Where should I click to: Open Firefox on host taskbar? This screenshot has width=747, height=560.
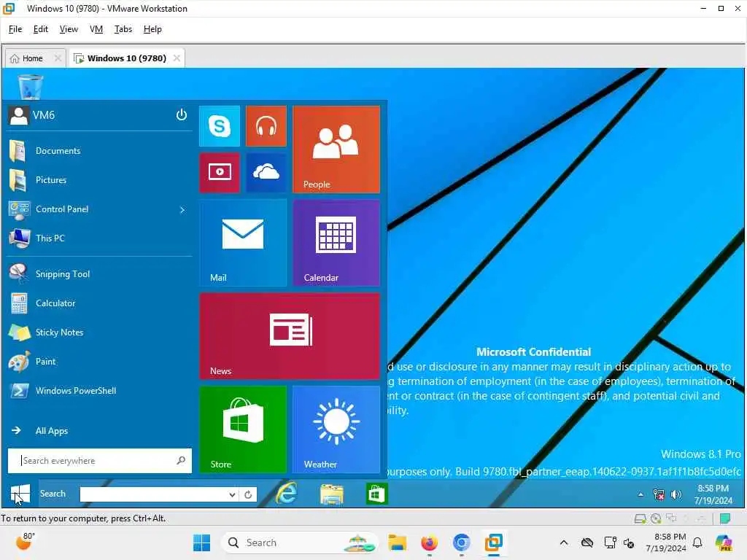point(429,542)
